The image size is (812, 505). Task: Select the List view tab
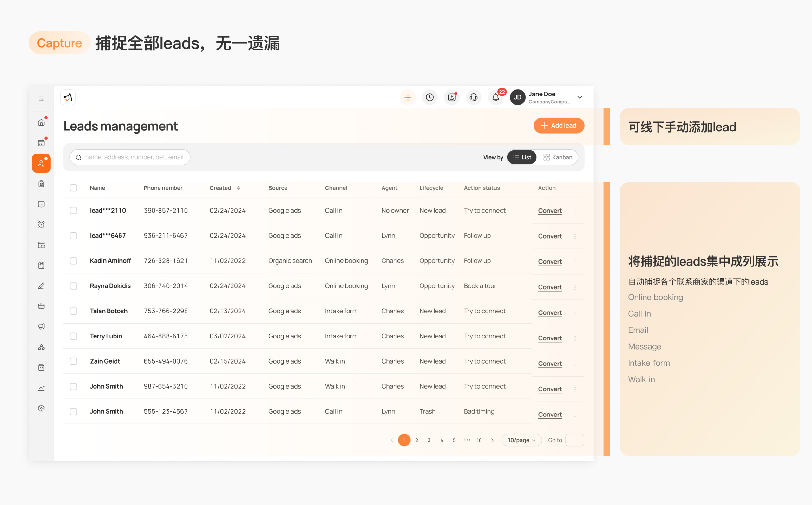click(x=522, y=157)
